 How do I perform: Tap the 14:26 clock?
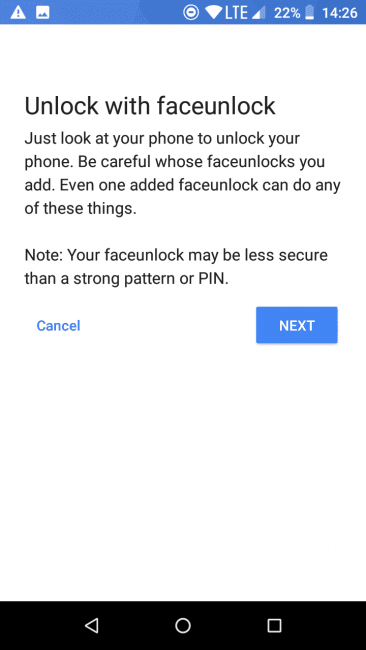[x=339, y=13]
